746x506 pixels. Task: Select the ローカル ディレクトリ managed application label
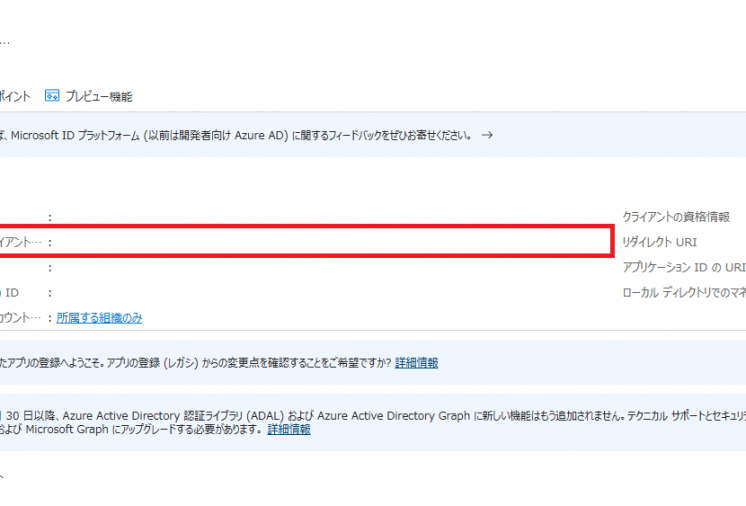click(x=684, y=292)
